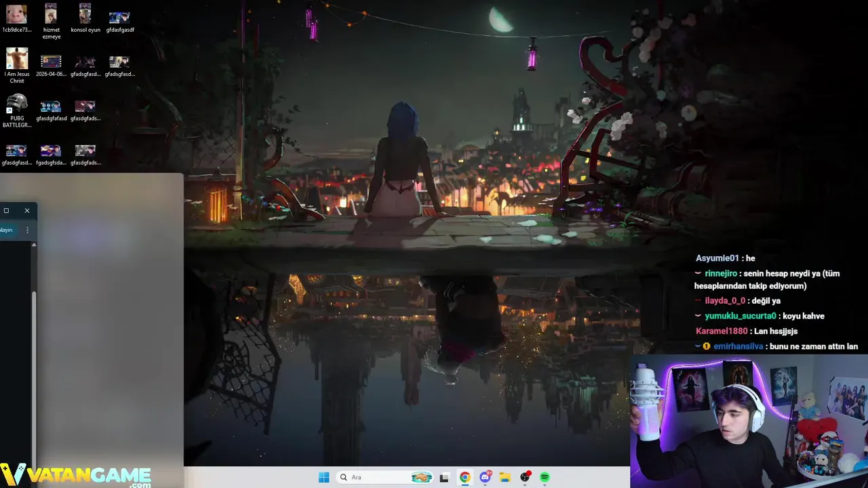Image resolution: width=868 pixels, height=488 pixels.
Task: Select the 'I Am Jesus Christ' shortcut
Action: [x=16, y=66]
